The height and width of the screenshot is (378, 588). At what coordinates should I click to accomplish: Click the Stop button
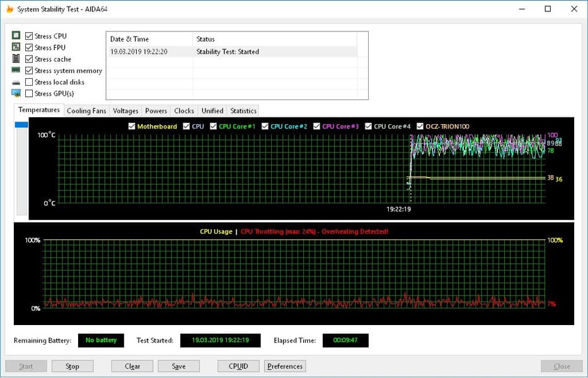pos(72,366)
